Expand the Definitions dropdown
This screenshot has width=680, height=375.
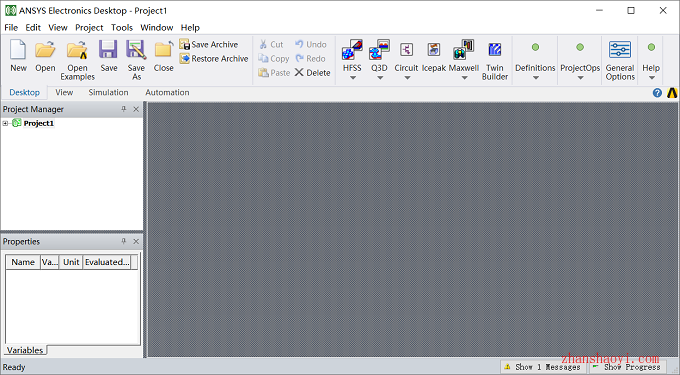pyautogui.click(x=536, y=78)
